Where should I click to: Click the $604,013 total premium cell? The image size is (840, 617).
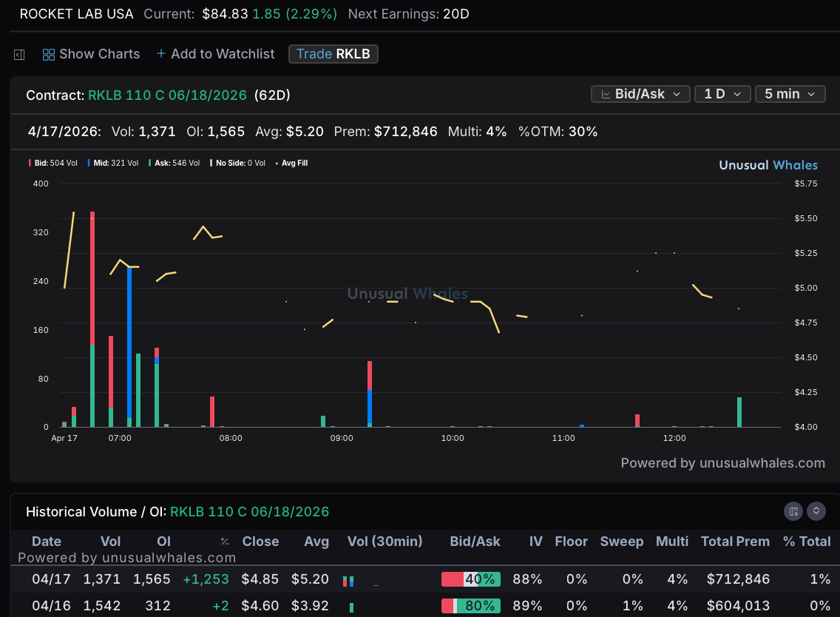(738, 607)
